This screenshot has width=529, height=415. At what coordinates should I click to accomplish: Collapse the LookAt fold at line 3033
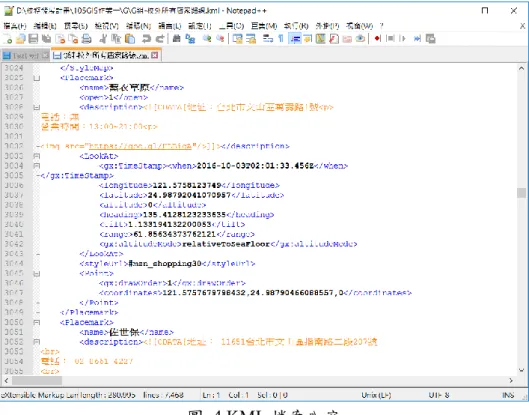(37, 156)
